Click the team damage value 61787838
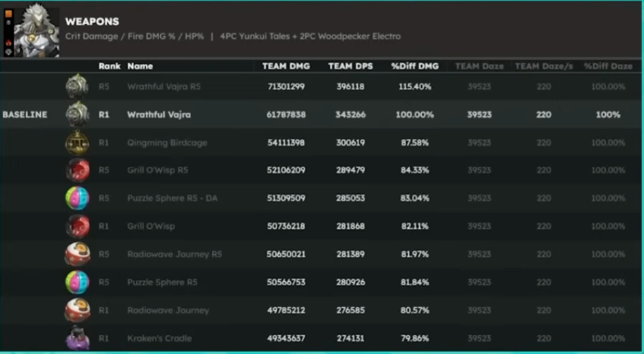The width and height of the screenshot is (644, 354). click(x=286, y=114)
